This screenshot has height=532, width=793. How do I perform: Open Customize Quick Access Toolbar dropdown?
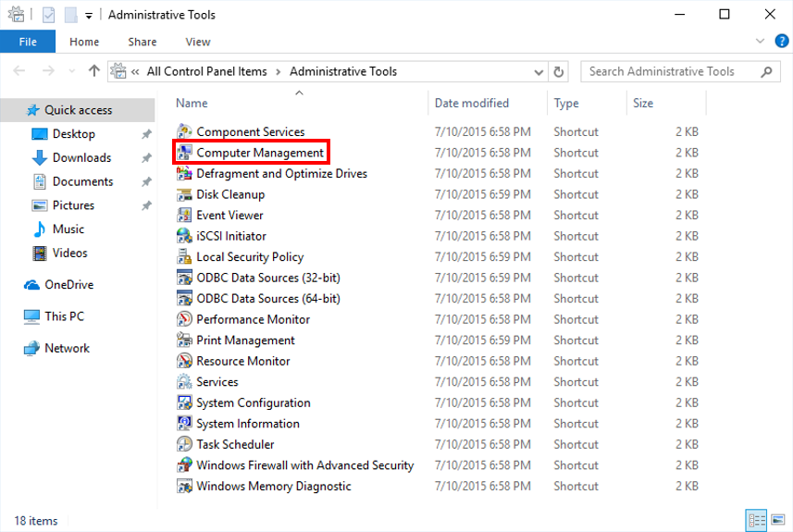pos(89,16)
